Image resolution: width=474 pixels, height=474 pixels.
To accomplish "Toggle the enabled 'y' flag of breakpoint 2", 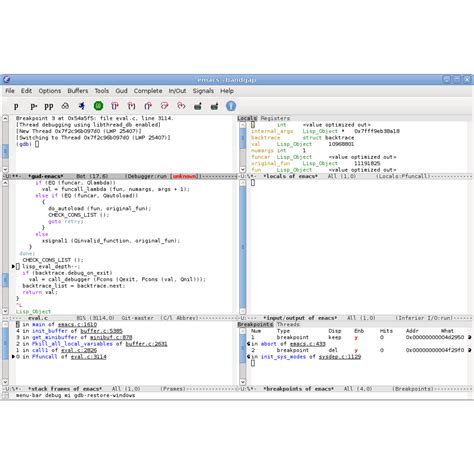I will coord(356,350).
